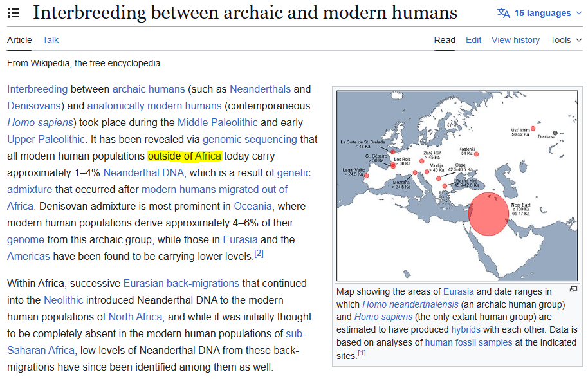Image resolution: width=588 pixels, height=379 pixels.
Task: Open the Neanderthals link
Action: (x=261, y=89)
